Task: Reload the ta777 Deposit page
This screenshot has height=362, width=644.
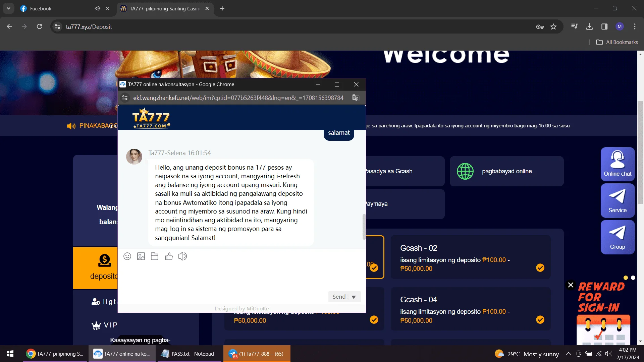Action: click(39, 26)
